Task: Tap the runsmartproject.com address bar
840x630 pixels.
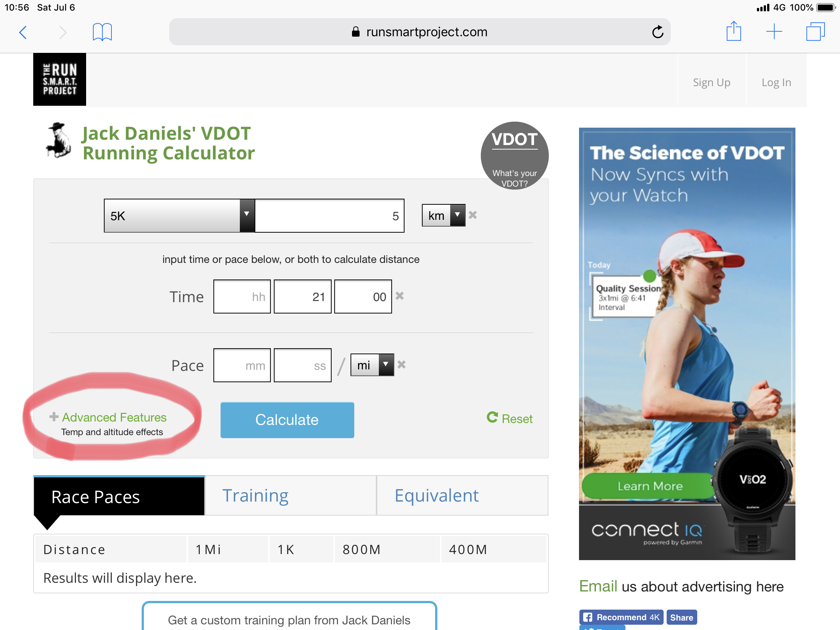Action: pos(420,32)
